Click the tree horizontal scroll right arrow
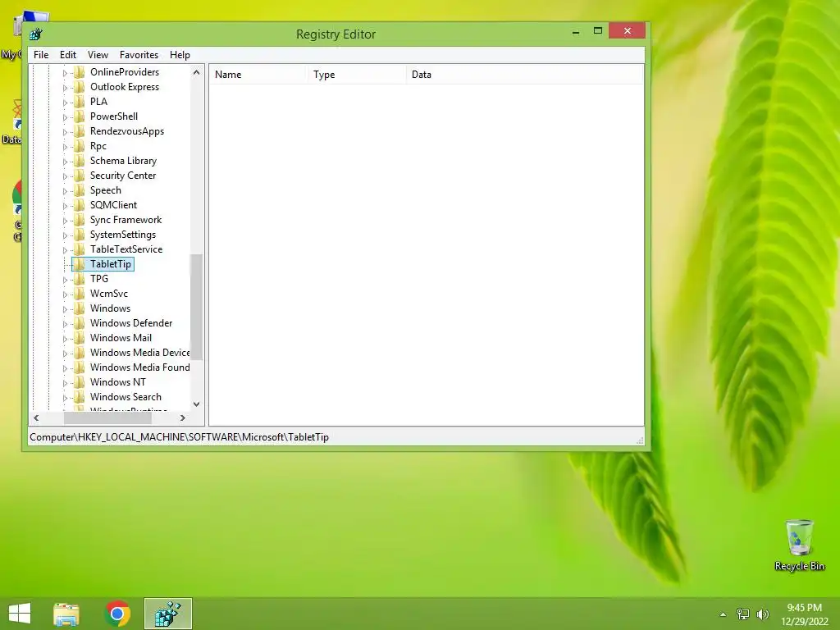840x630 pixels. pos(183,418)
